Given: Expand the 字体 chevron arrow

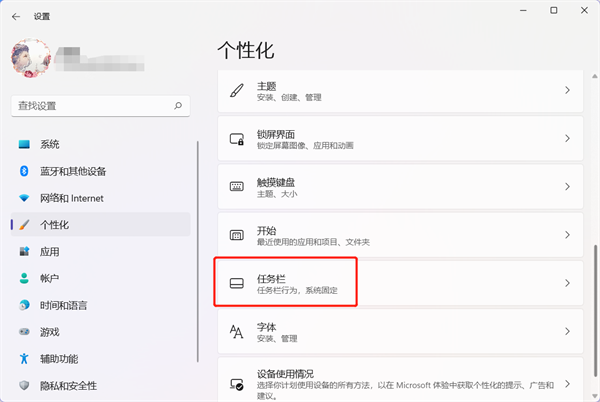Looking at the screenshot, I should pos(567,331).
